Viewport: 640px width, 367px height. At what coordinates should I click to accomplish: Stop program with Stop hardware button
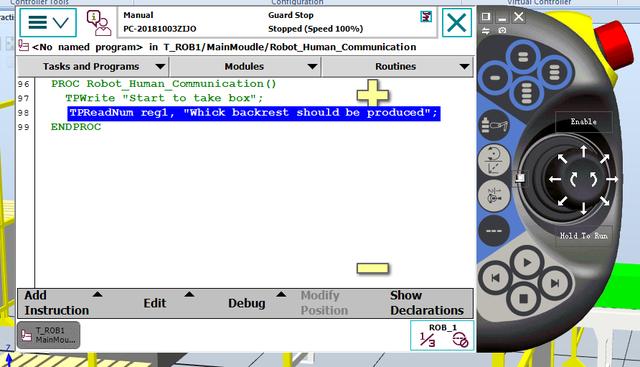523,299
